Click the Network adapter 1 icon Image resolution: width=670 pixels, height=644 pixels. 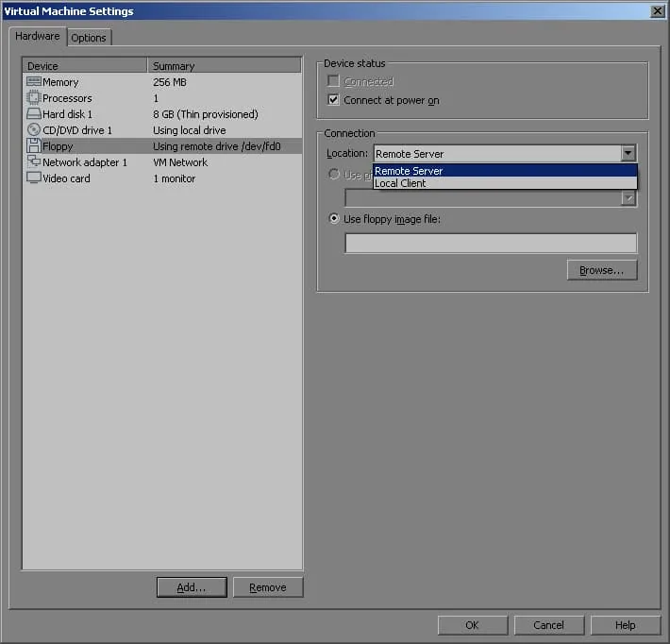[33, 162]
